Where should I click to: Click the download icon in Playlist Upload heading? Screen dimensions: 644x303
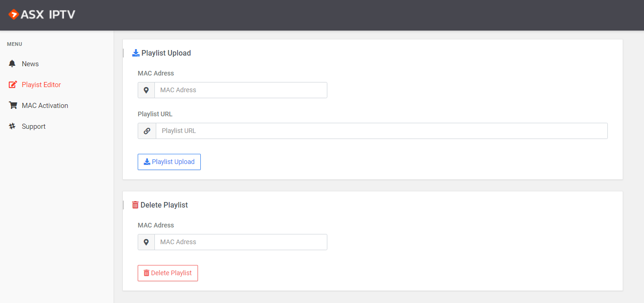(x=136, y=53)
